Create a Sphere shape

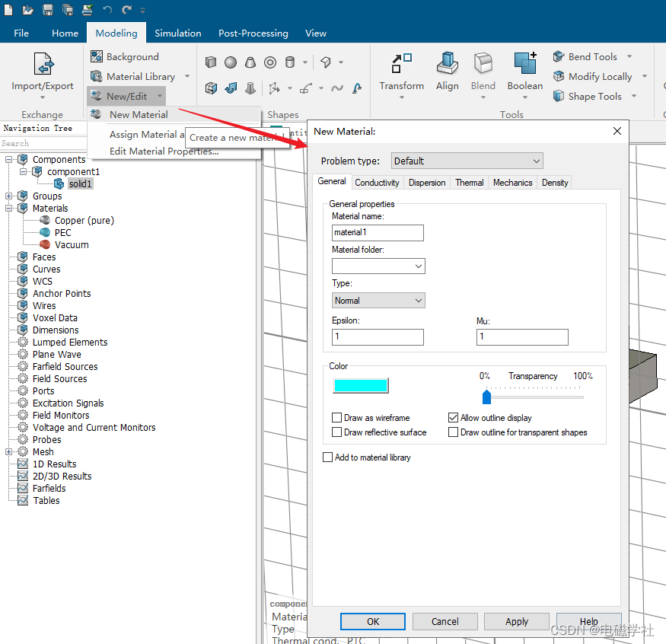tap(231, 62)
